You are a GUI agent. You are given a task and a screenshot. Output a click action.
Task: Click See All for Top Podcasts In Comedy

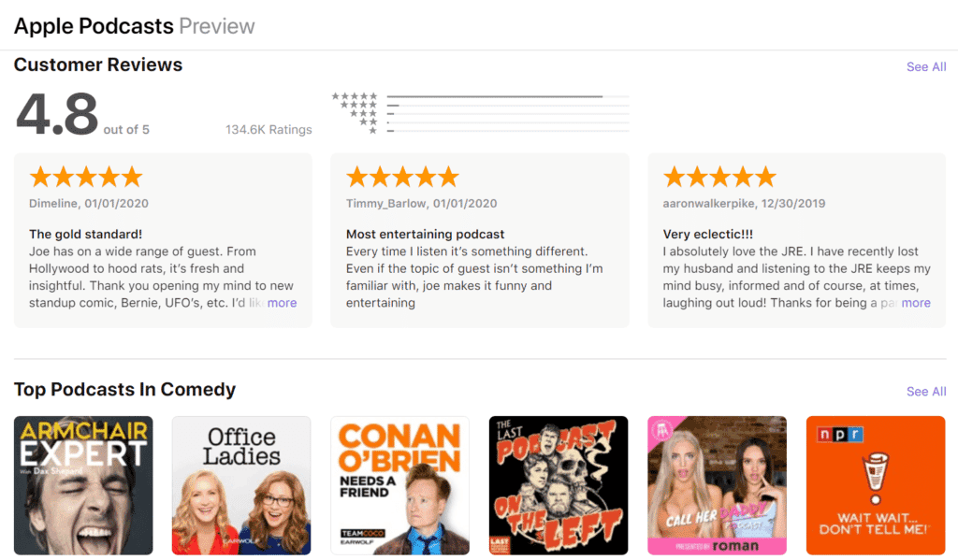click(926, 392)
